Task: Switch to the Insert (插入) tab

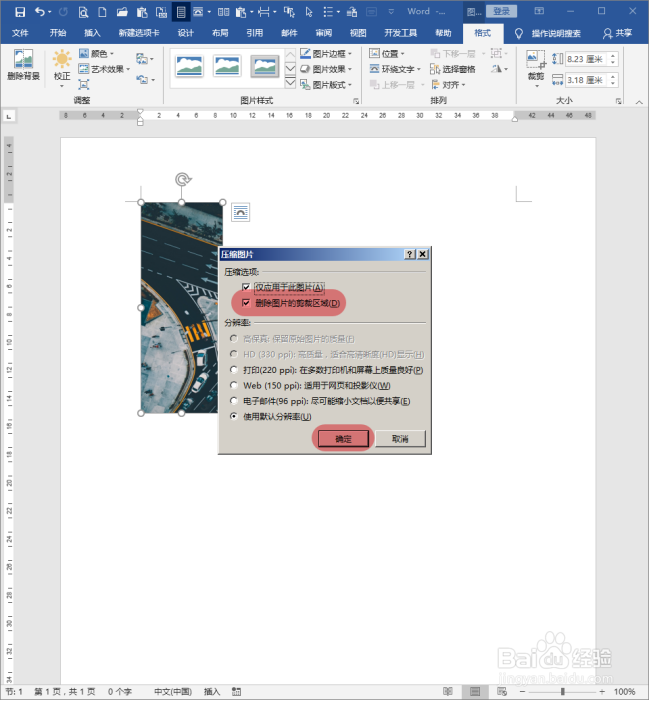Action: click(92, 34)
